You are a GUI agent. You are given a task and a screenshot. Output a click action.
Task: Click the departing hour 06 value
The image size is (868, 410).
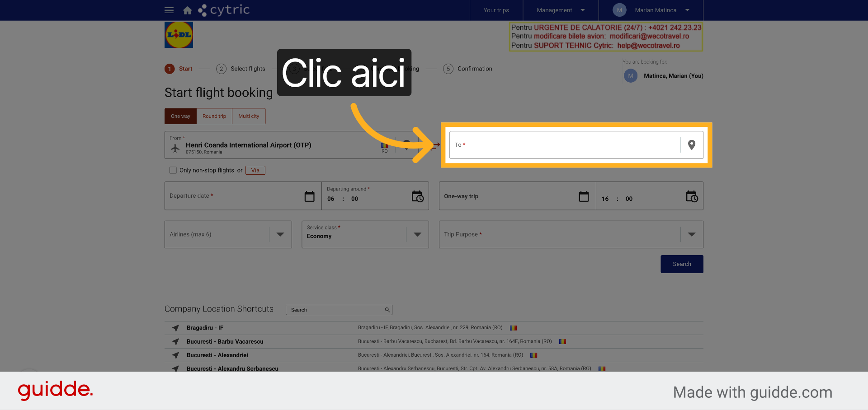tap(331, 199)
